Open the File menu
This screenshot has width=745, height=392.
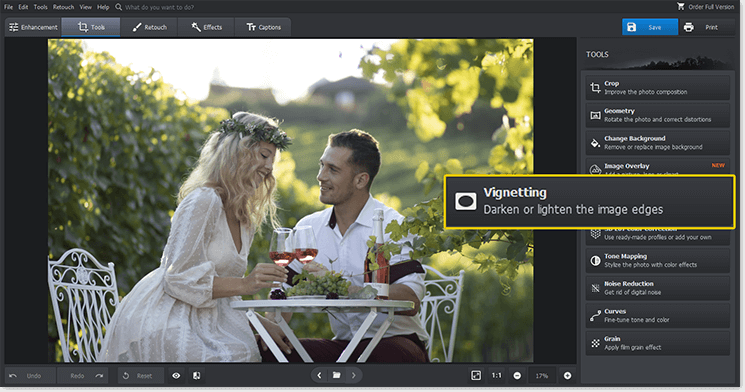(9, 7)
